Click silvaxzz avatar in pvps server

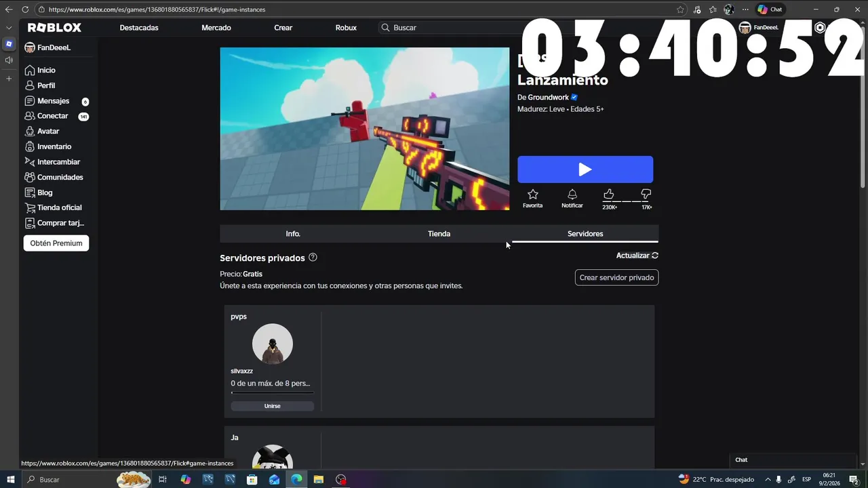(x=273, y=344)
